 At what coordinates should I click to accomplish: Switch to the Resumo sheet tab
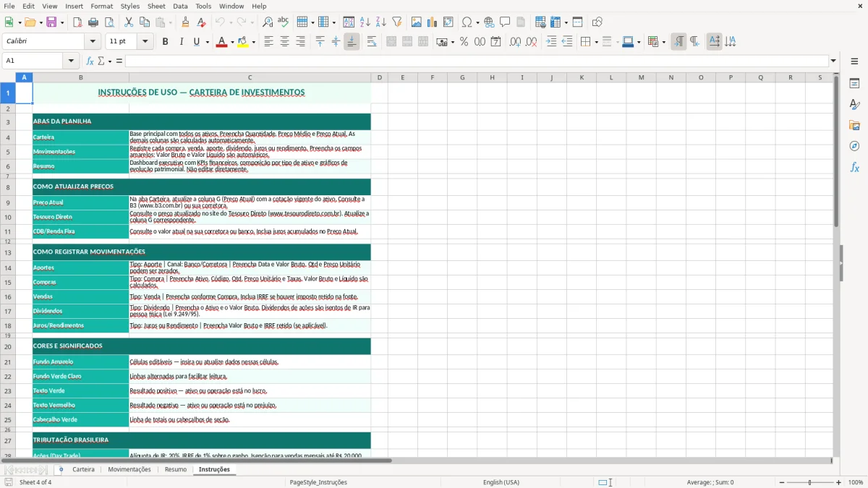176,470
